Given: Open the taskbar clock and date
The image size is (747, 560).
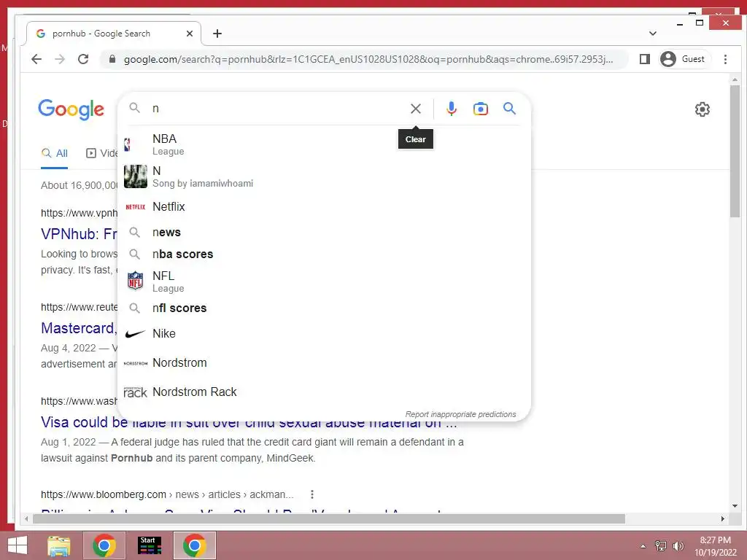Looking at the screenshot, I should [716, 546].
